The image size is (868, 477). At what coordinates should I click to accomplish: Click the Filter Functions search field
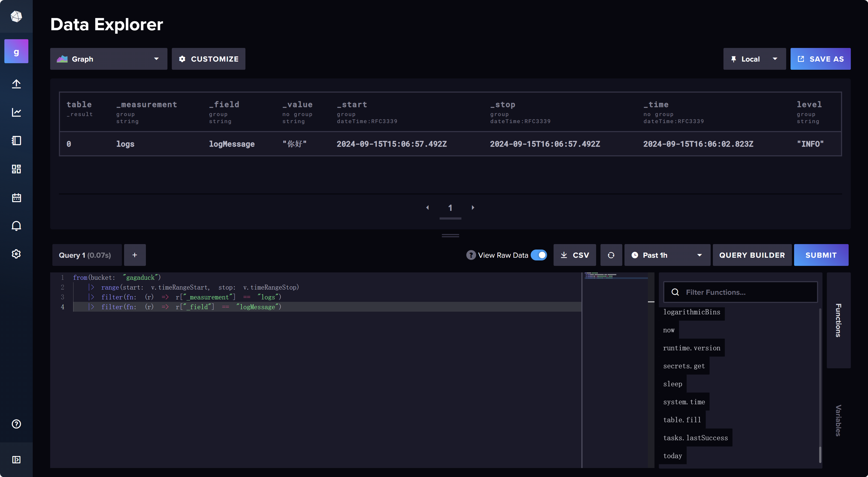click(741, 292)
